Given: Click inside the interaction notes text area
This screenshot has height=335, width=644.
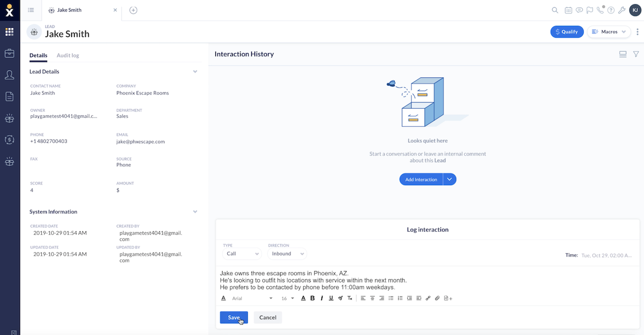Looking at the screenshot, I should [x=428, y=280].
